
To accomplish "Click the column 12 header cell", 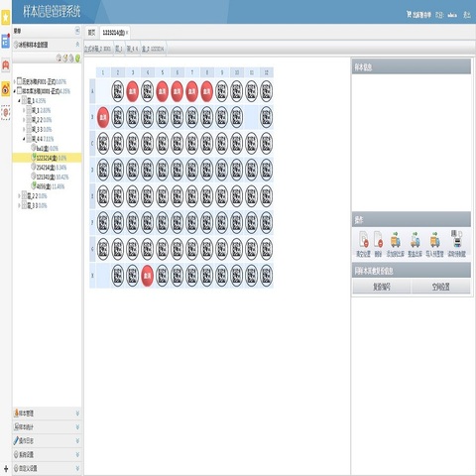I will (x=266, y=72).
